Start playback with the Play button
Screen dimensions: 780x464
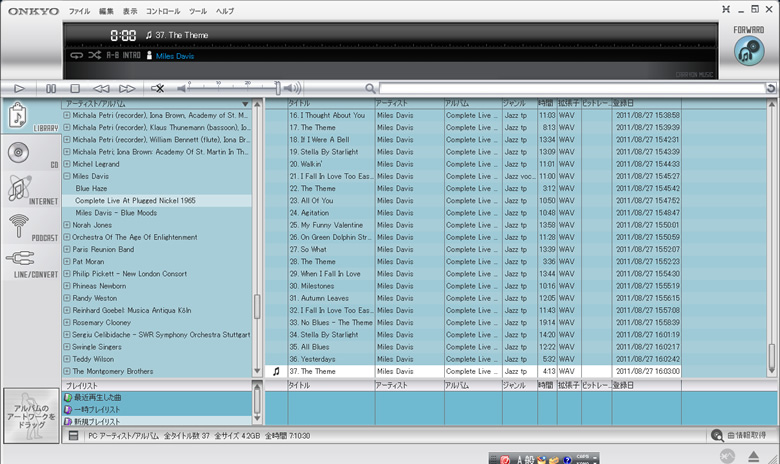tap(19, 89)
